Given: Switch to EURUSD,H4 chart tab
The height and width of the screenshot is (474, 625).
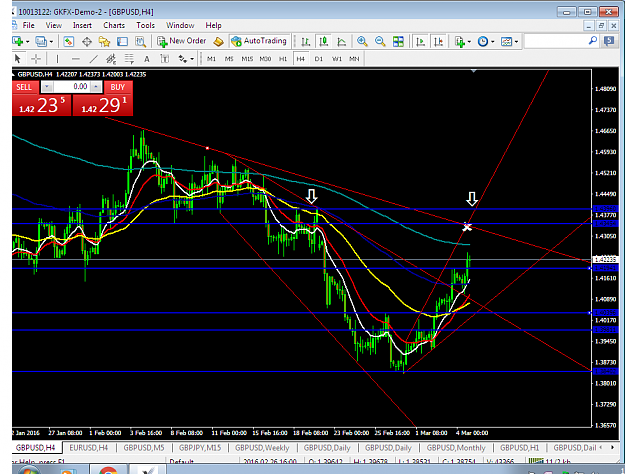Looking at the screenshot, I should coord(88,448).
